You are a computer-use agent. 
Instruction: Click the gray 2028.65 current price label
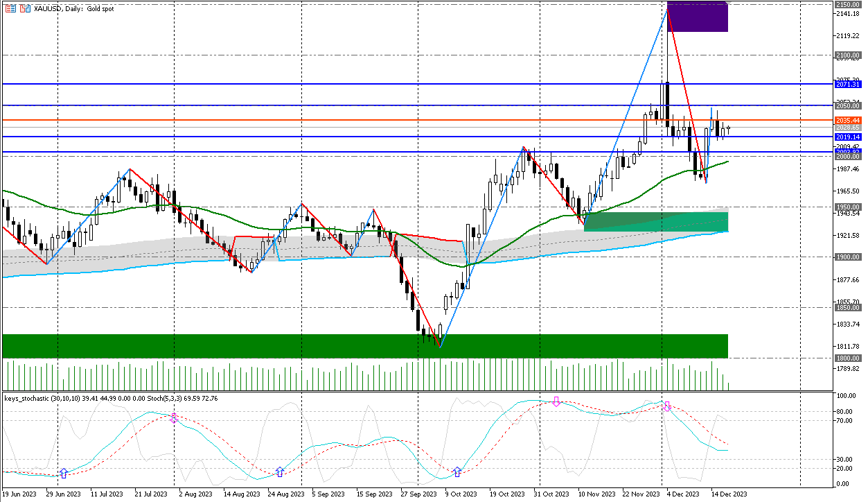click(x=848, y=128)
